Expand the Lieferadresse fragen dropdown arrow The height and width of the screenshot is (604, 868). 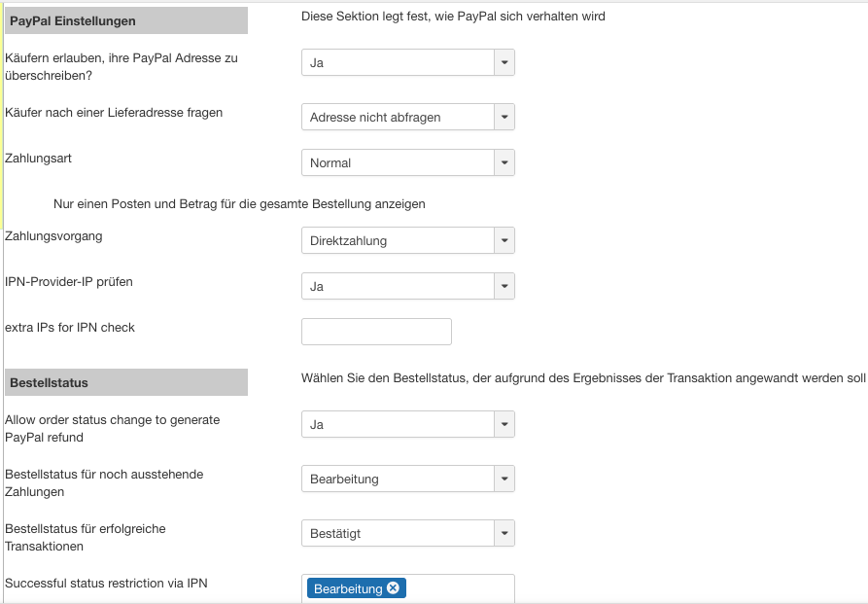(x=503, y=118)
